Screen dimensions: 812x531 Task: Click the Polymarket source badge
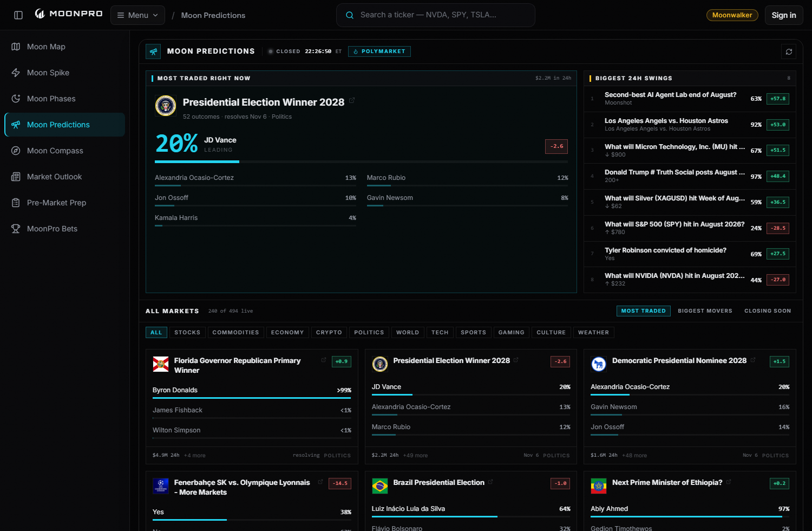(379, 51)
